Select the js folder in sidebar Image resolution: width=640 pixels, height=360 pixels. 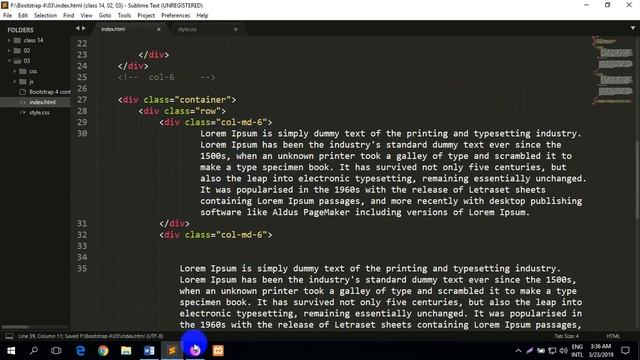31,82
